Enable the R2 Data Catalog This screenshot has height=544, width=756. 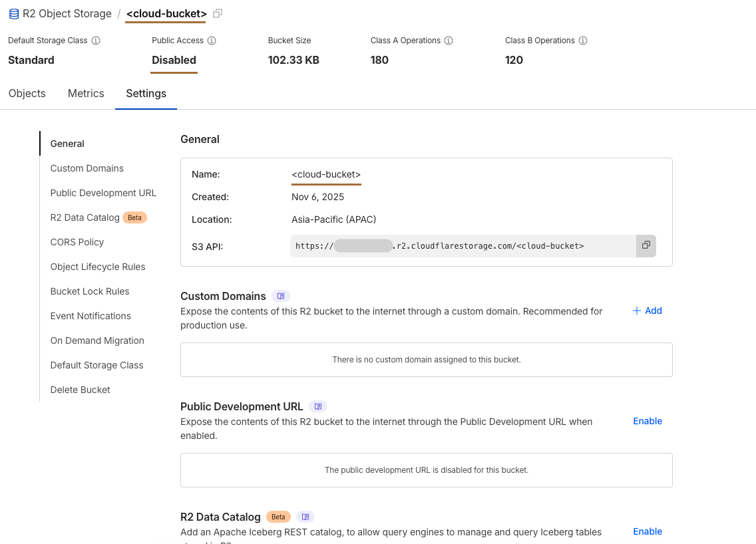(x=647, y=531)
